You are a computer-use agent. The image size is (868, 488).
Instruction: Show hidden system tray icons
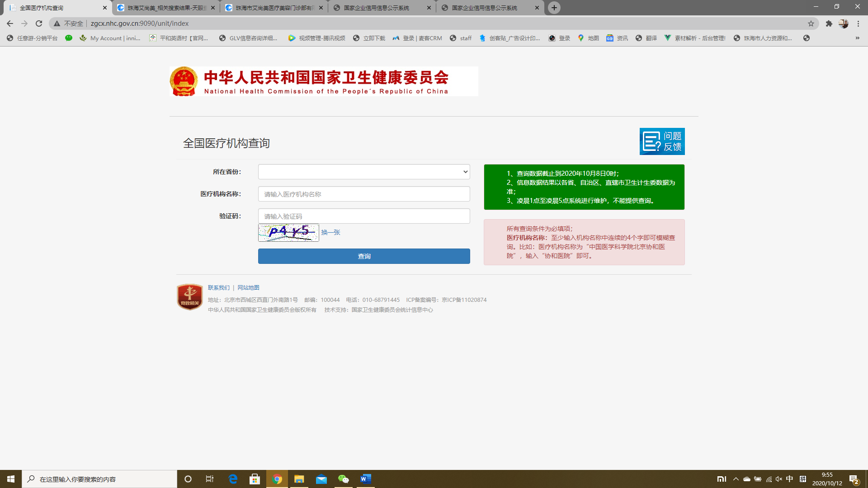[736, 479]
